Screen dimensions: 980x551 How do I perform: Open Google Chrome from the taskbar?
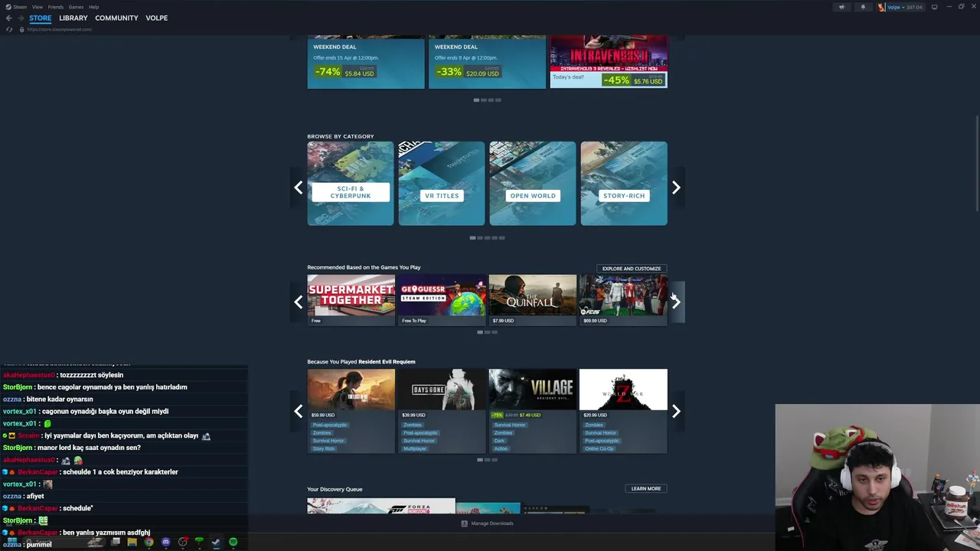click(x=149, y=542)
